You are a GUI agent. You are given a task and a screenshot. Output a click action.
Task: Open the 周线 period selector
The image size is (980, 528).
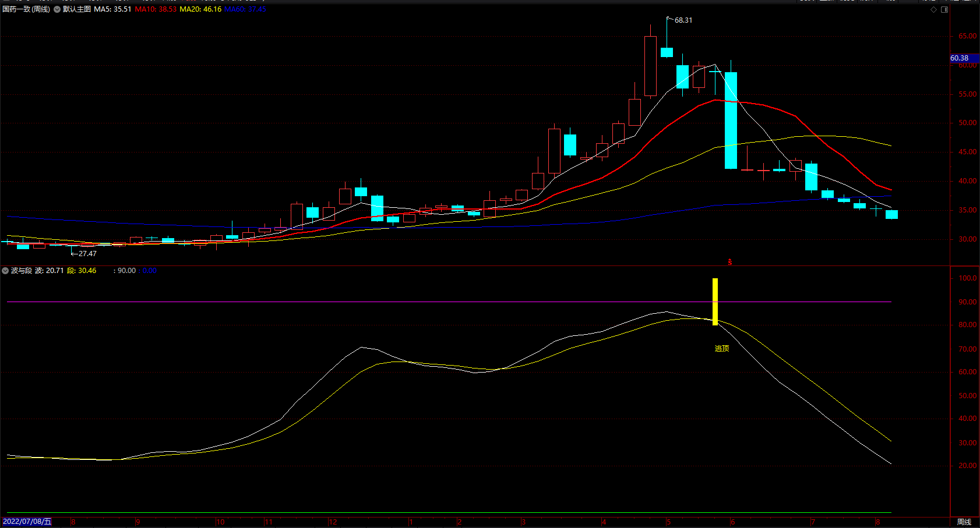tap(964, 522)
